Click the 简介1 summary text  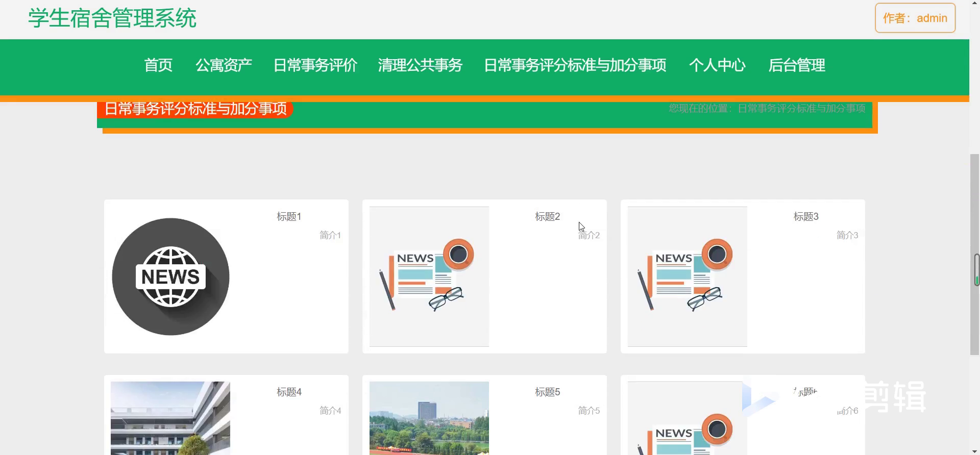330,235
